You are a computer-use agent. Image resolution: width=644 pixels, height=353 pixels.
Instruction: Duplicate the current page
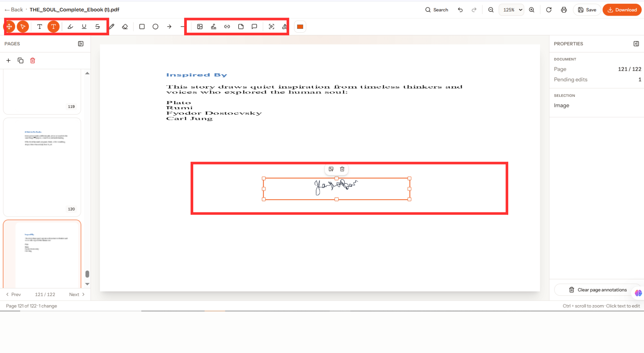[21, 60]
